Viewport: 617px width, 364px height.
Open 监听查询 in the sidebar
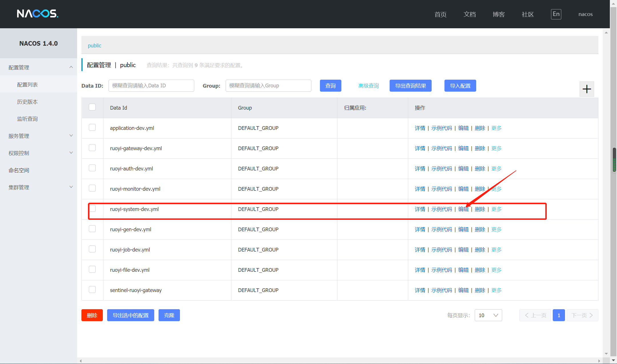(x=27, y=119)
